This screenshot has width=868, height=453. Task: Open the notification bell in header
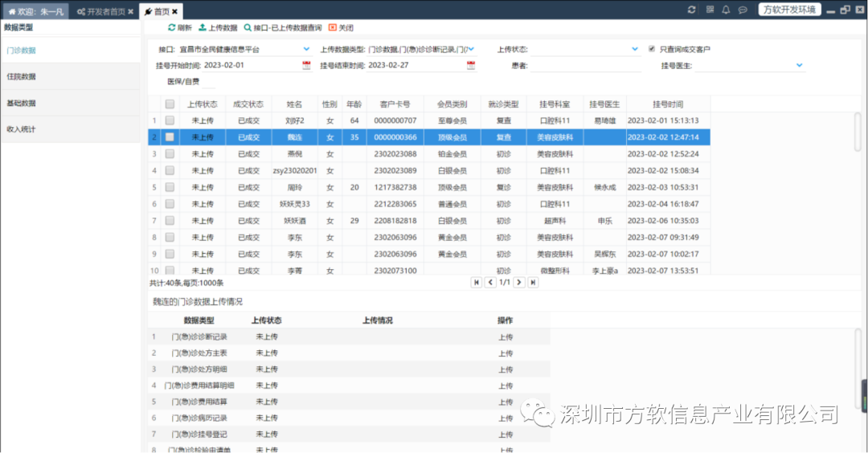tap(726, 10)
